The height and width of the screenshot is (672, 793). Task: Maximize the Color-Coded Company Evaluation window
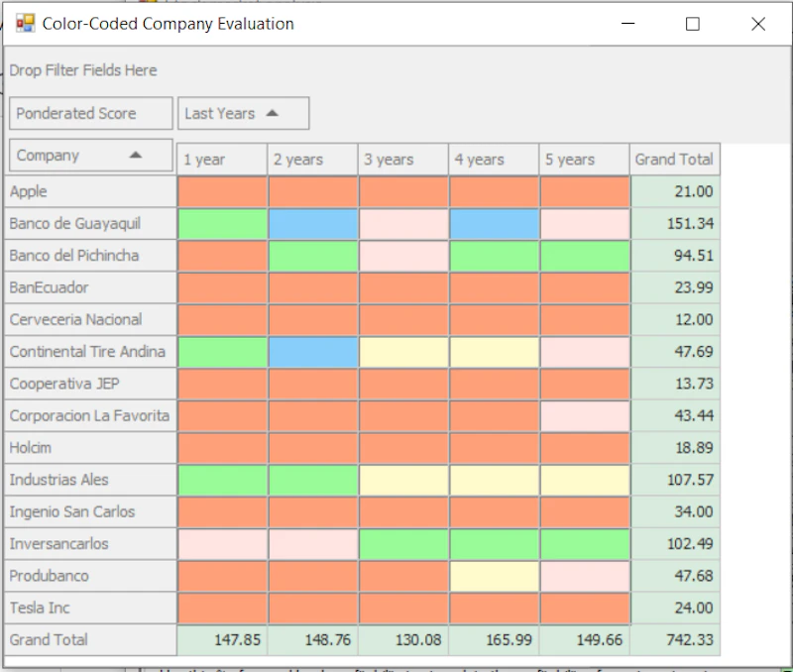[692, 23]
